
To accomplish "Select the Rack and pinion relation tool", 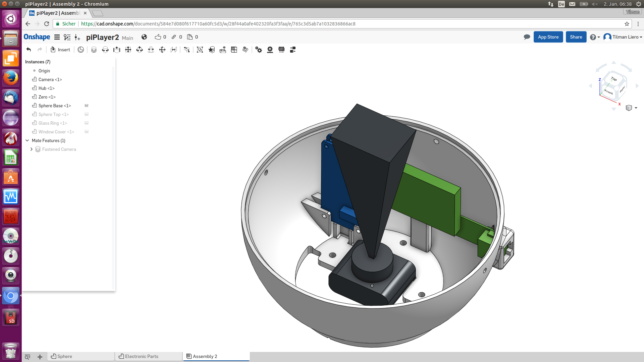I will (x=270, y=50).
